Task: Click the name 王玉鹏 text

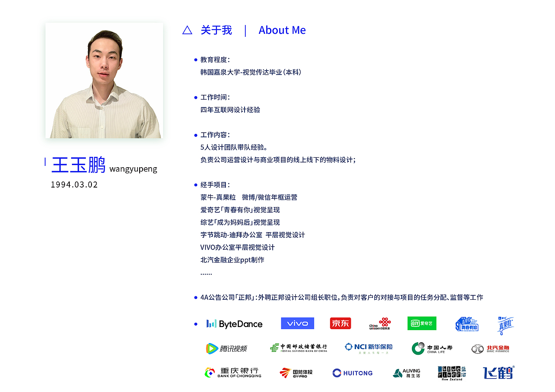Action: (x=78, y=165)
